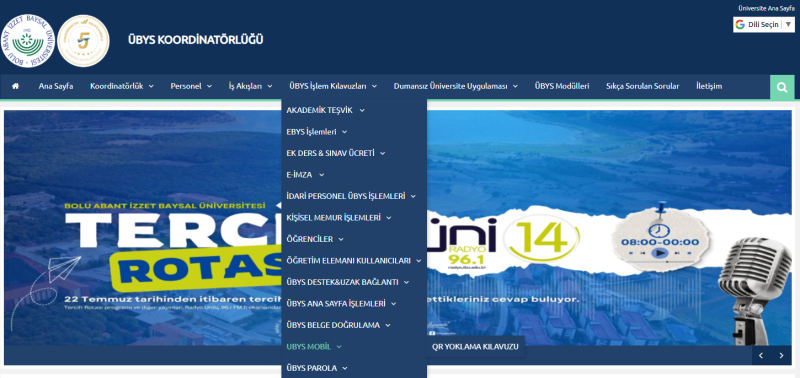This screenshot has height=378, width=800.
Task: Click the Google icon in the language selector
Action: (x=740, y=24)
